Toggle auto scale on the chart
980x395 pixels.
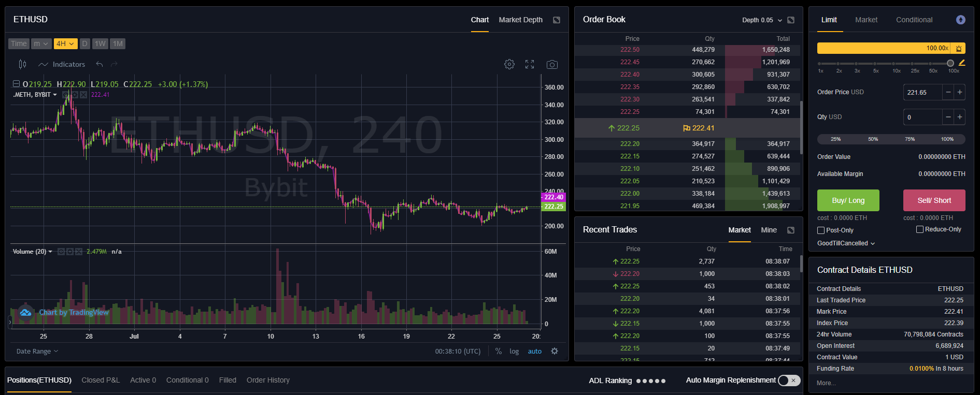pos(535,351)
